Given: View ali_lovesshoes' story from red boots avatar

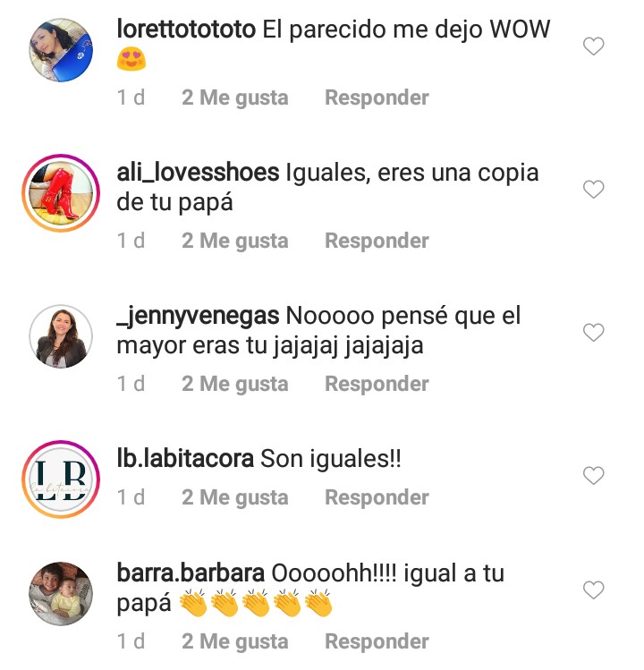Looking at the screenshot, I should pos(61,193).
